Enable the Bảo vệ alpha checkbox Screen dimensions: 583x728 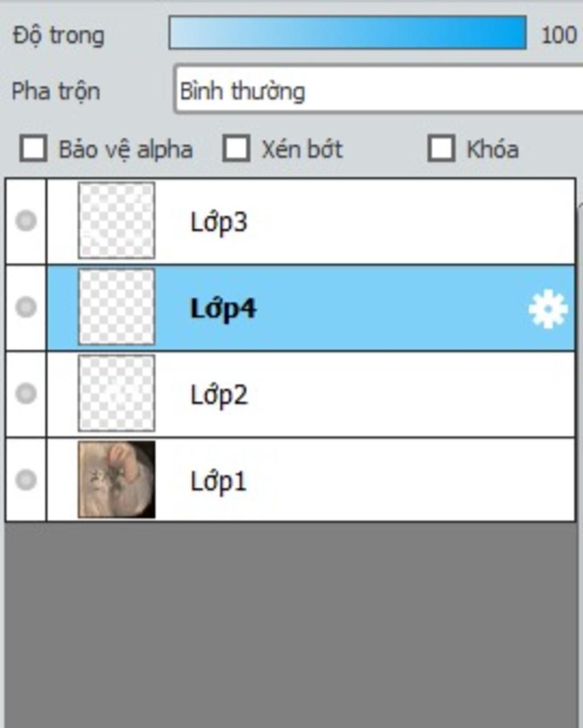pos(34,149)
